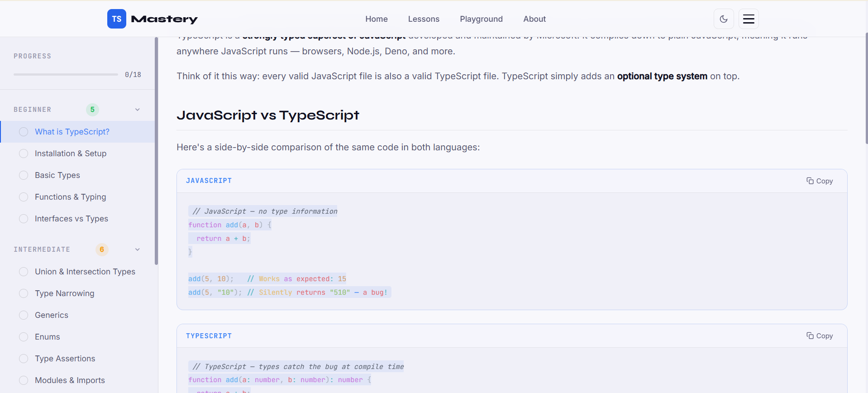Screen dimensions: 868x393
Task: Go to the Playground page
Action: tap(481, 19)
